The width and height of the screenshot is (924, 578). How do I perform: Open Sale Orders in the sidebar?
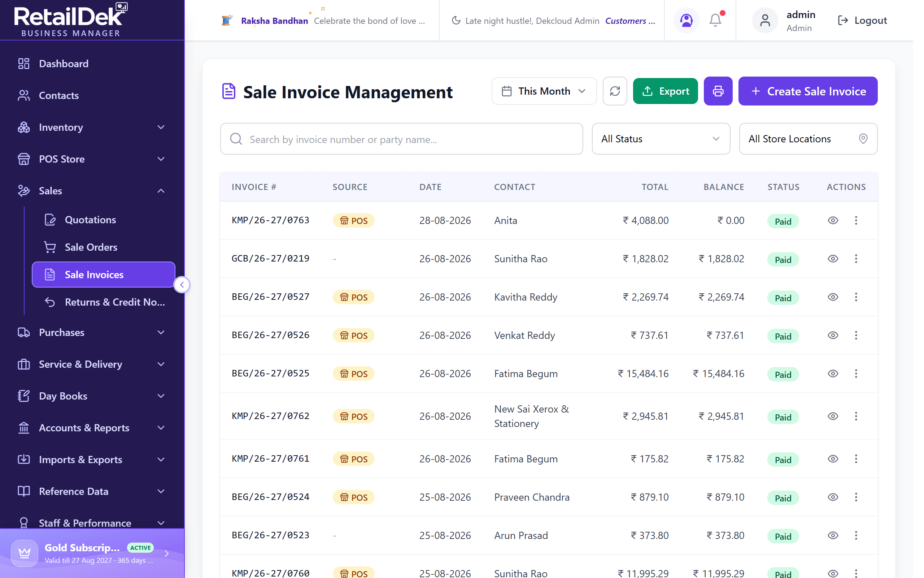103,247
